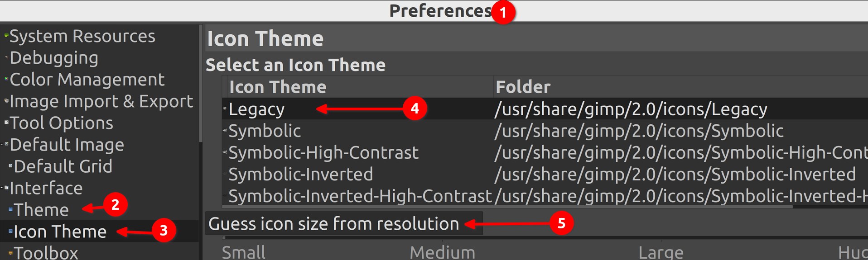This screenshot has height=260, width=868.
Task: Open the Guess icon size from resolution dropdown
Action: (x=342, y=224)
